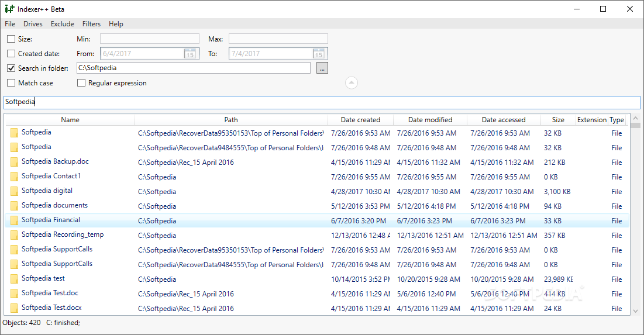Browse for folder with the ... button
The height and width of the screenshot is (335, 644).
click(322, 68)
